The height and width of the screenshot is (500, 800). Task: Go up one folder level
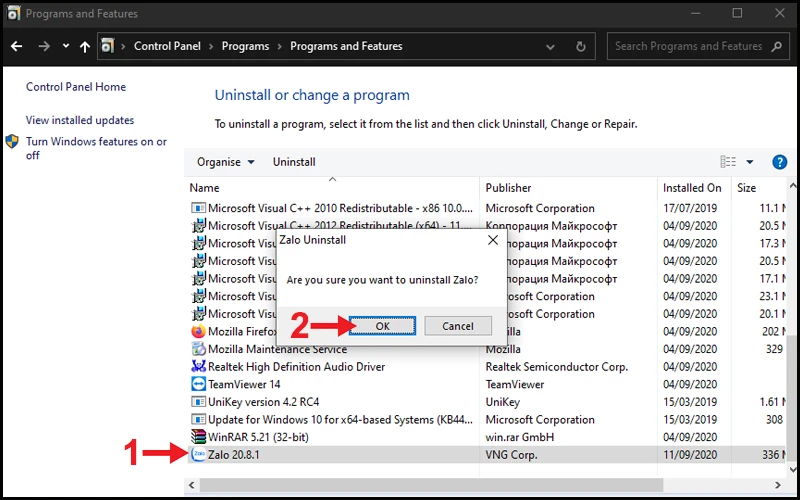point(85,46)
